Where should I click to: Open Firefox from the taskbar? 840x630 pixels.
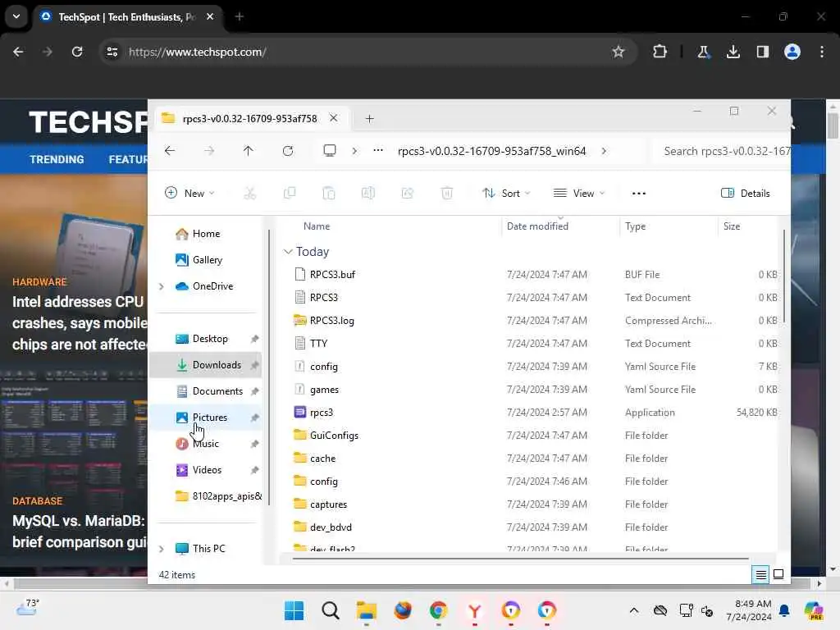[x=402, y=610]
